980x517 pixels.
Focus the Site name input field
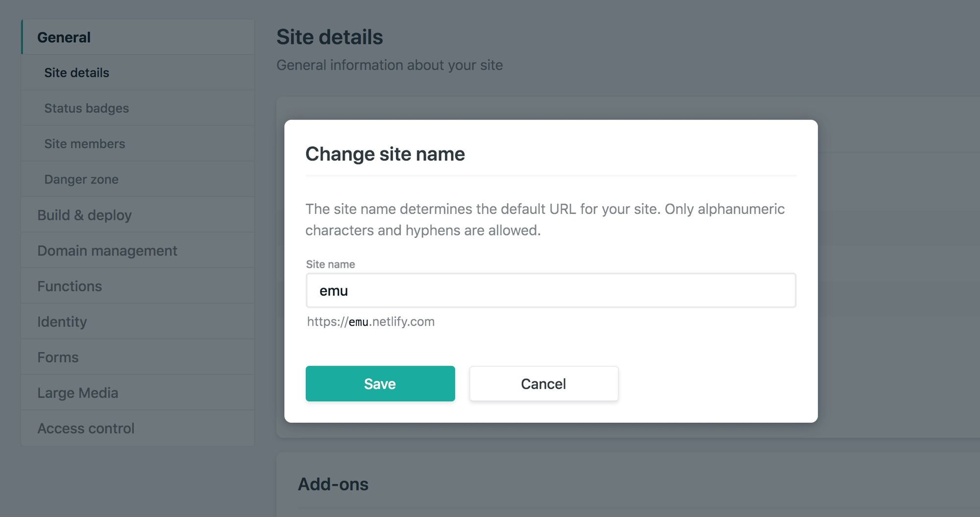tap(551, 290)
